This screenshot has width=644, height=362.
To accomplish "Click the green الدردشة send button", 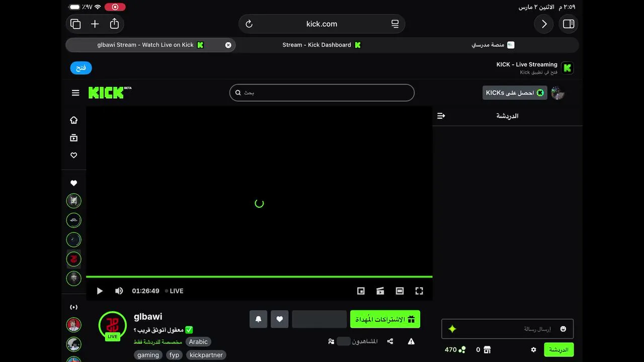I will click(558, 349).
